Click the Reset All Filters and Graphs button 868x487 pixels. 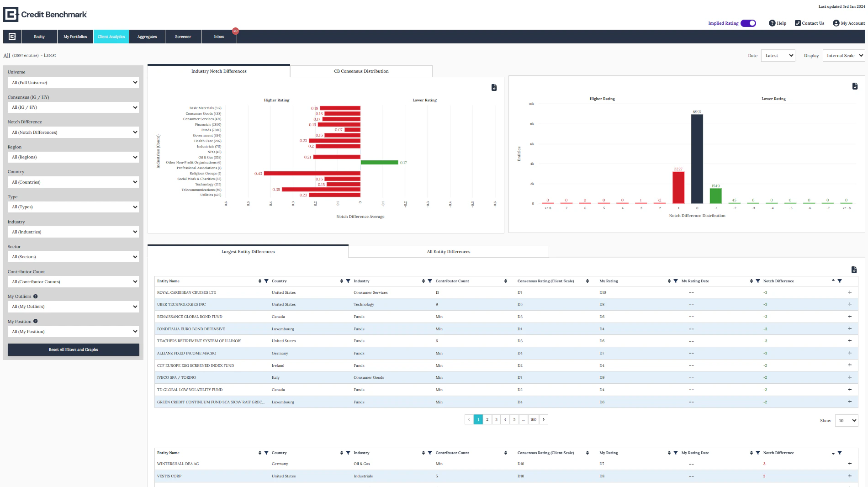(x=73, y=349)
